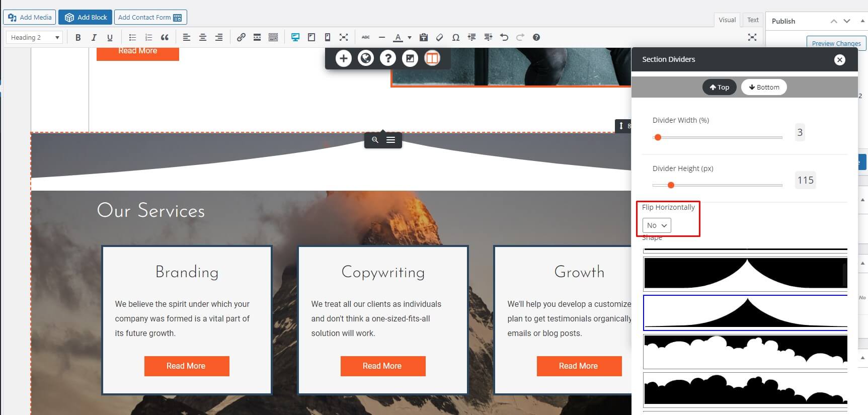Toggle underline formatting
868x415 pixels.
110,37
